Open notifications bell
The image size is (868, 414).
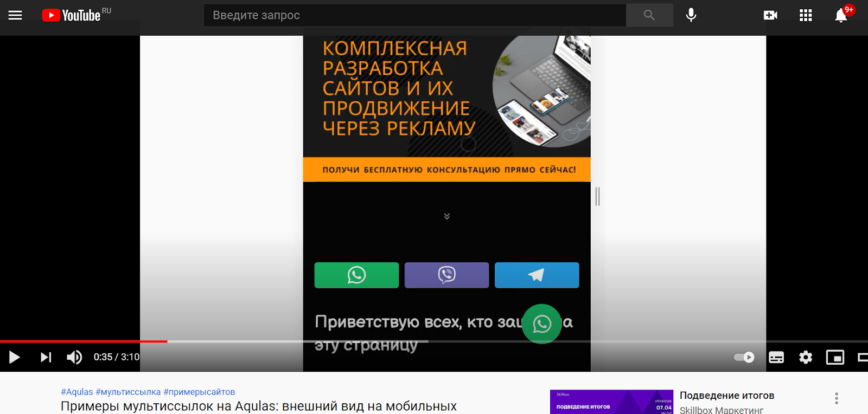click(841, 15)
